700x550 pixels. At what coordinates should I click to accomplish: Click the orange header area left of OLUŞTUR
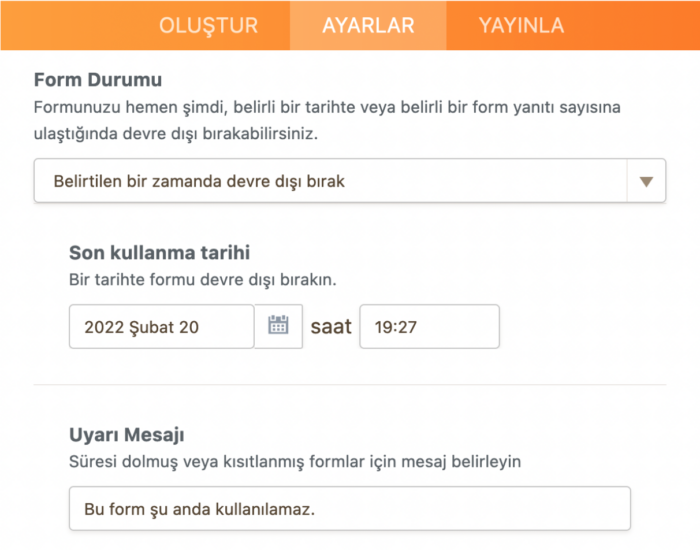tap(70, 26)
